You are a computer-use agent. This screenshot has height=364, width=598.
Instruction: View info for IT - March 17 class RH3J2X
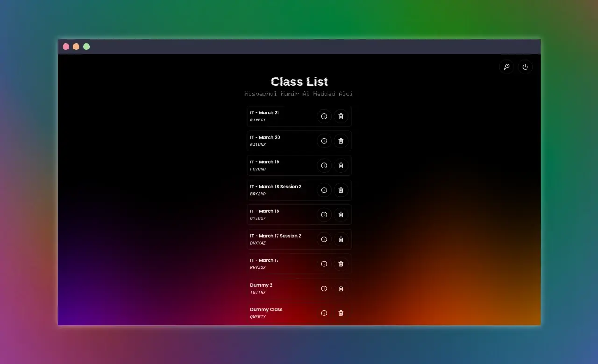click(x=324, y=264)
